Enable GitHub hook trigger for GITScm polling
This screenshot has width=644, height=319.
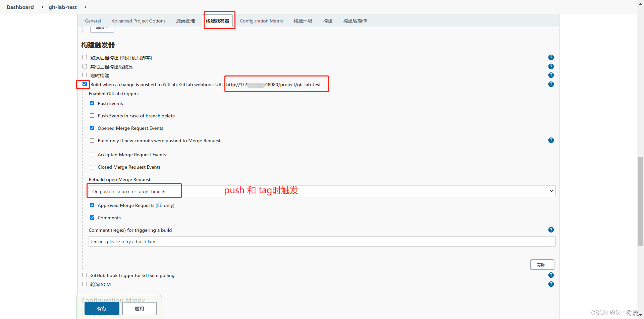pyautogui.click(x=85, y=275)
